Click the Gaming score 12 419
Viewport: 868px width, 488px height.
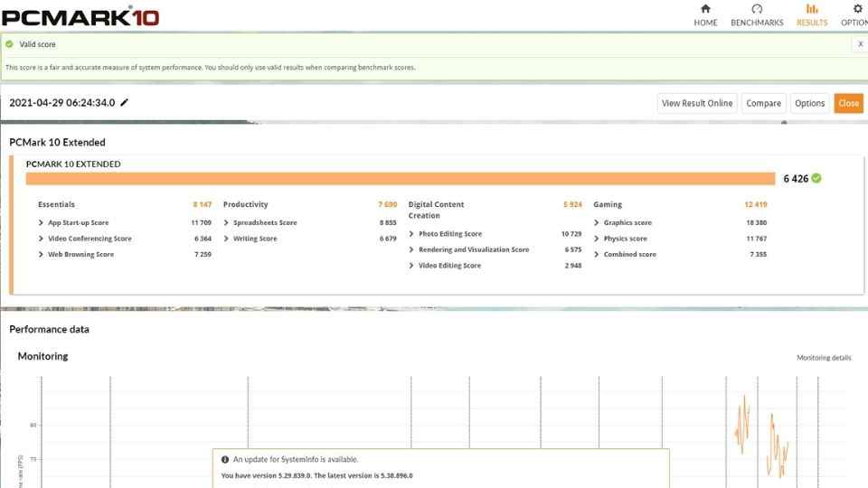756,204
